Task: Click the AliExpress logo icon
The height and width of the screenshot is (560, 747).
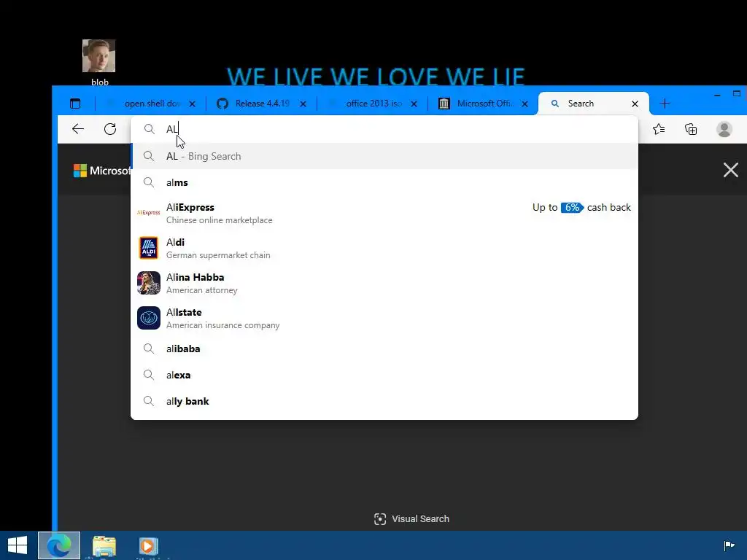Action: point(149,213)
